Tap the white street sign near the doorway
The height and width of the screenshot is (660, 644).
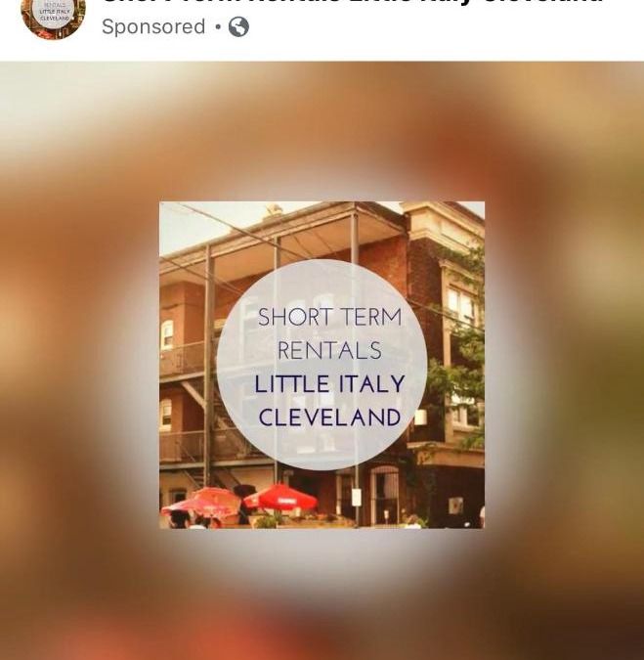pyautogui.click(x=357, y=497)
